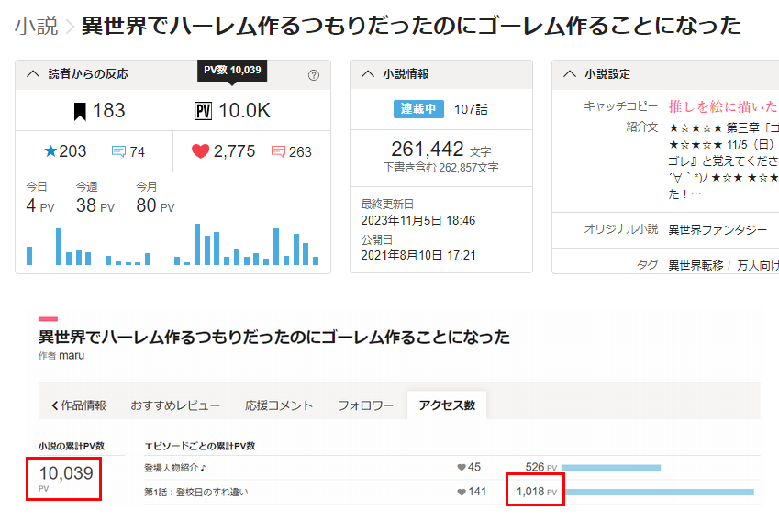Open the おすすめレビュー tab
Image resolution: width=779 pixels, height=532 pixels.
(175, 405)
